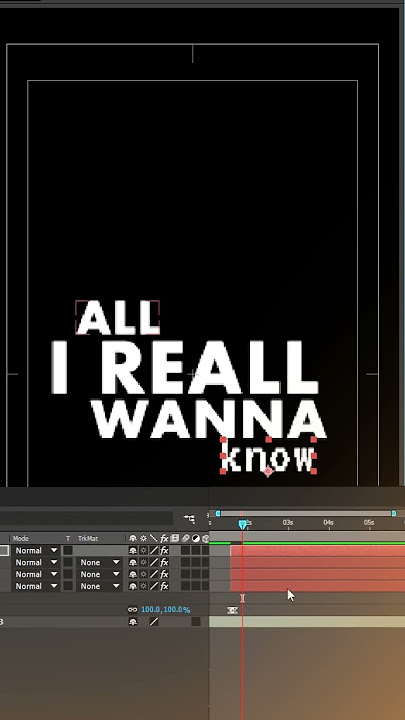Viewport: 405px width, 720px height.
Task: Toggle fx effects switch on fourth layer
Action: pos(164,586)
